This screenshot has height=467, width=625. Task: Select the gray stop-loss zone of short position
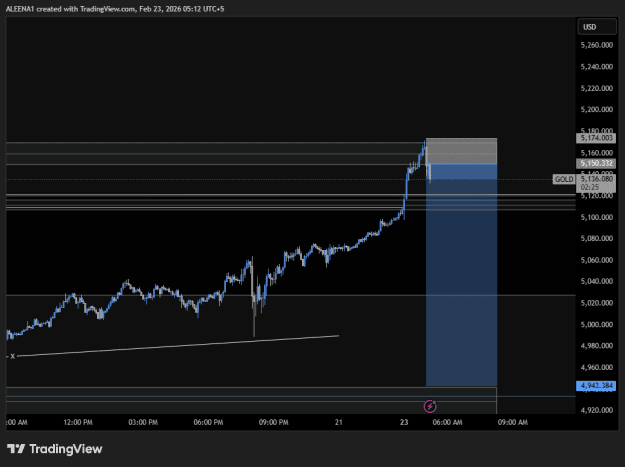[x=462, y=151]
